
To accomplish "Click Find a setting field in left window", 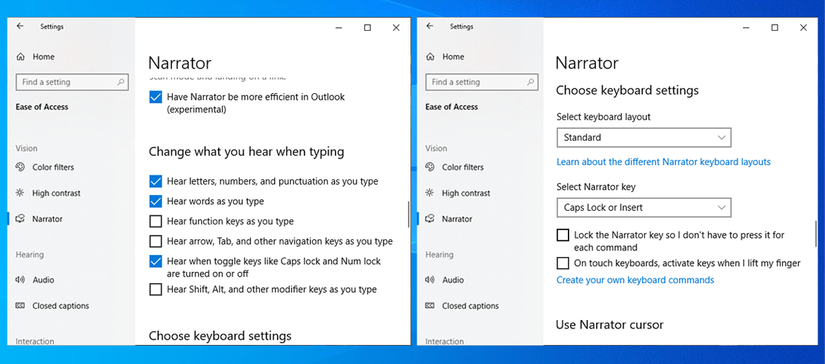I will pos(73,82).
